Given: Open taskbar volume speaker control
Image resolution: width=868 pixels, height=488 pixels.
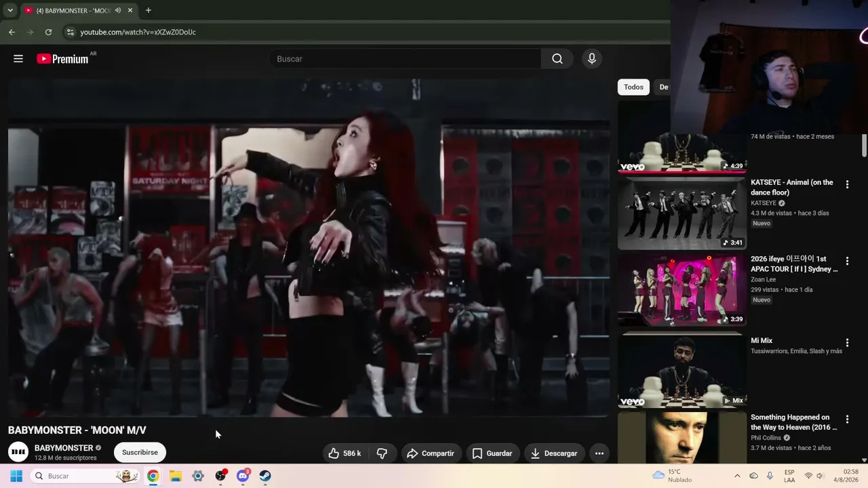Looking at the screenshot, I should (820, 476).
